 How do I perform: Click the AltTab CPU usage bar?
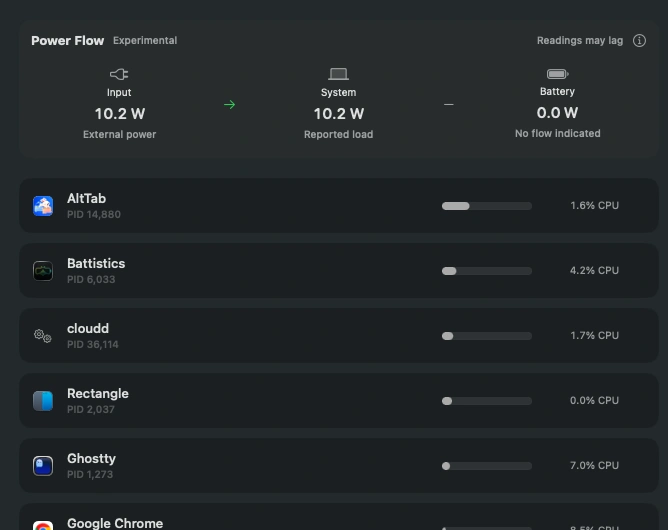pyautogui.click(x=487, y=206)
